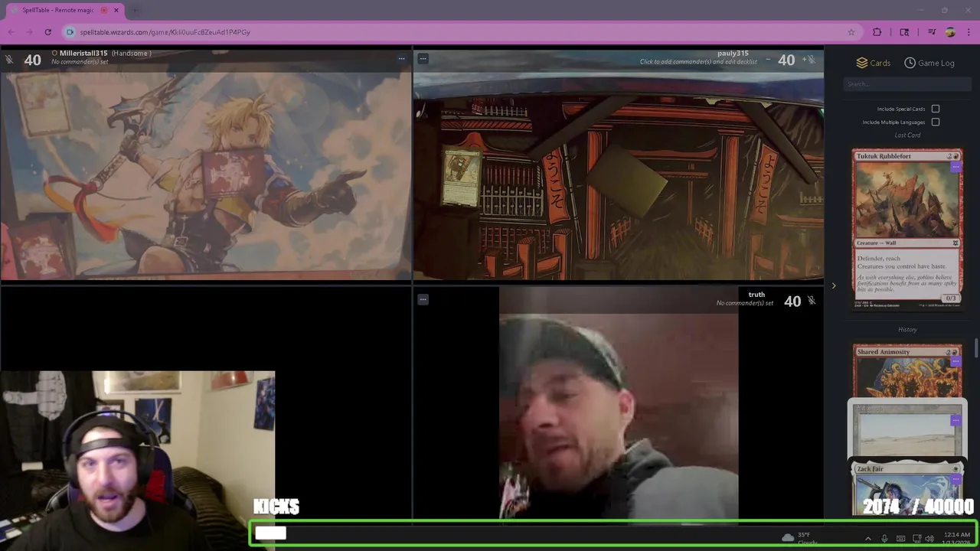Show hidden system tray icons

(867, 539)
